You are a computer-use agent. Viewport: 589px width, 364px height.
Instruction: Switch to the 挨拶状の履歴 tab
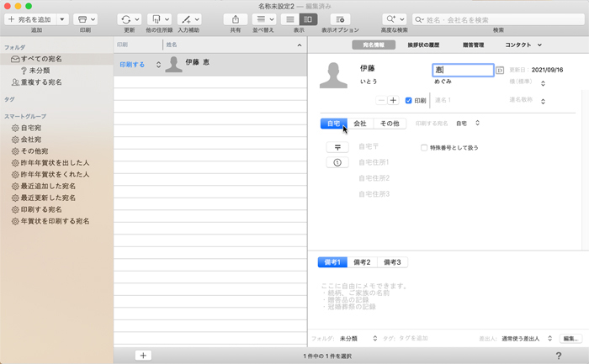pyautogui.click(x=422, y=45)
